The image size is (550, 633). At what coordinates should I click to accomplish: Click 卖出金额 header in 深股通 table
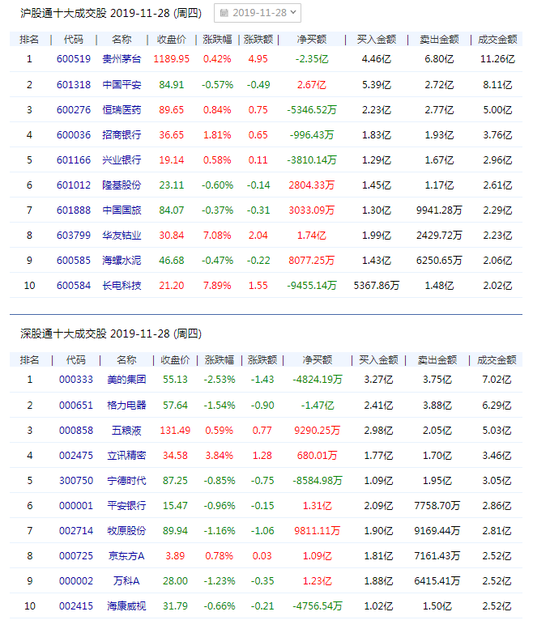coord(437,360)
